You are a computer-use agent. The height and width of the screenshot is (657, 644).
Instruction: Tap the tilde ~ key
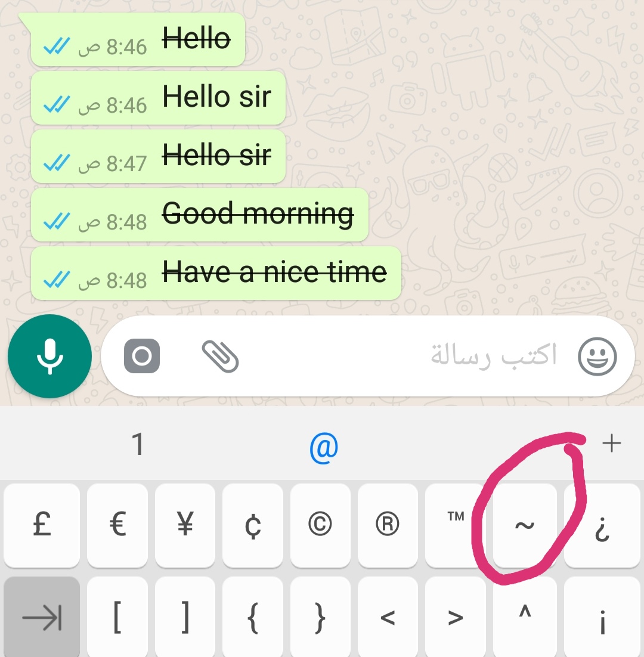coord(525,525)
